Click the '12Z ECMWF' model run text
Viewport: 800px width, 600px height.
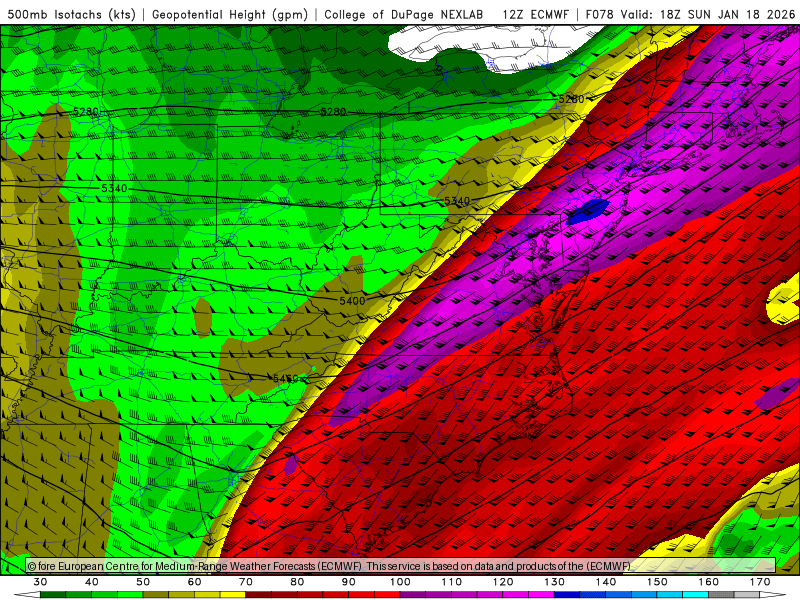click(535, 14)
